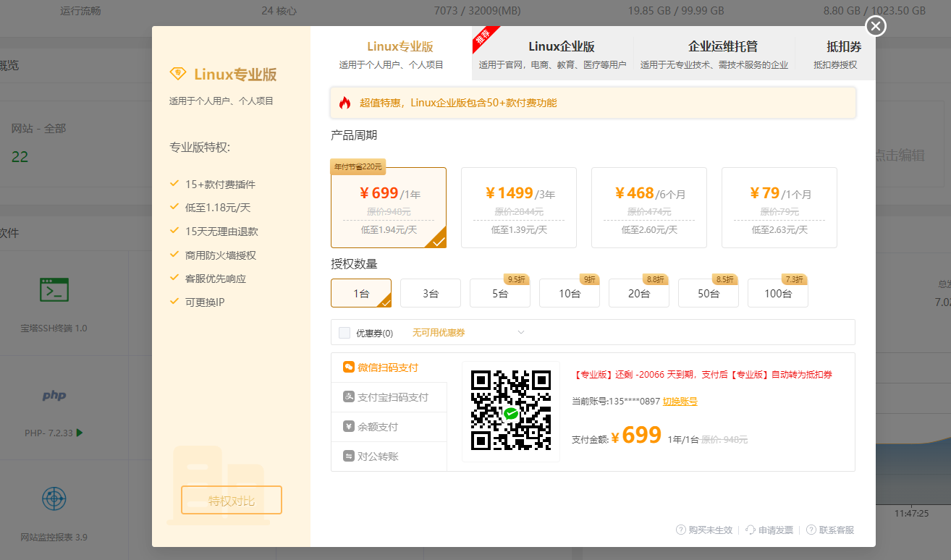
Task: Click the PHP-7.2.33 play arrow in background
Action: point(80,433)
